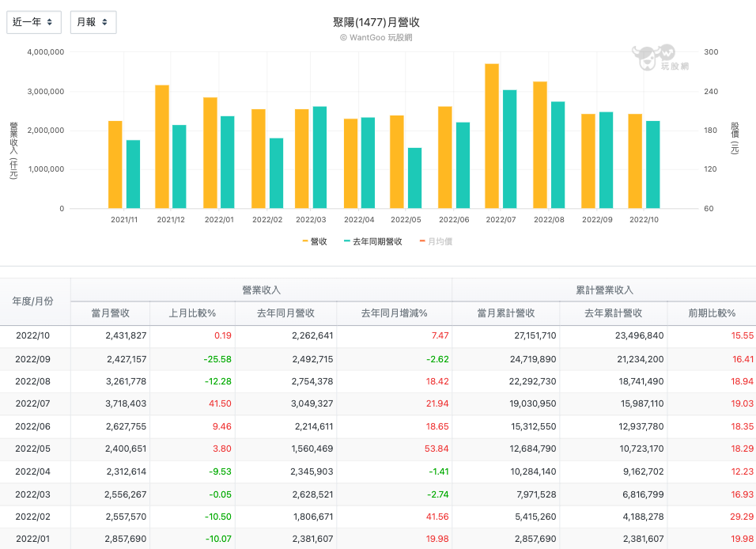
Task: Click the 2021/11 orange revenue bar
Action: click(115, 165)
